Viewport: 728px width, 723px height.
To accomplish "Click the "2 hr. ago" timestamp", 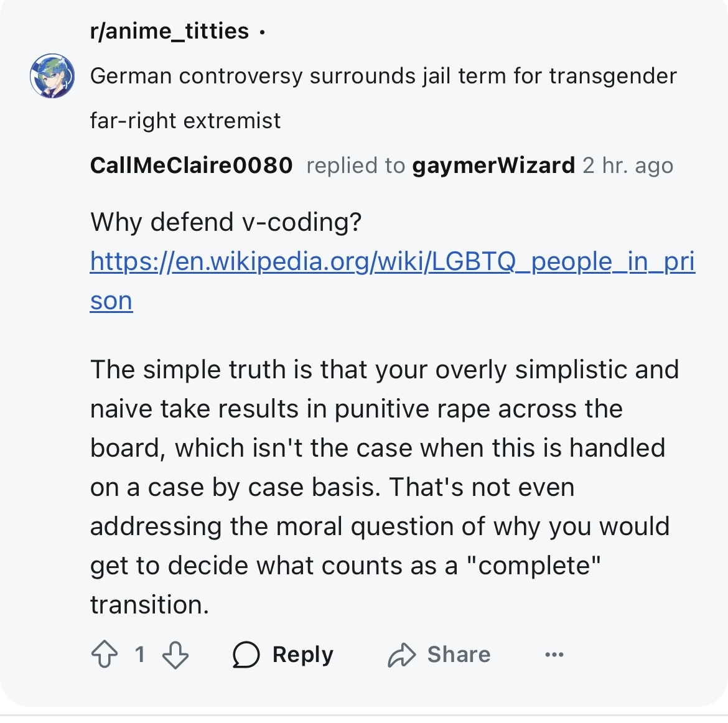I will coord(628,166).
